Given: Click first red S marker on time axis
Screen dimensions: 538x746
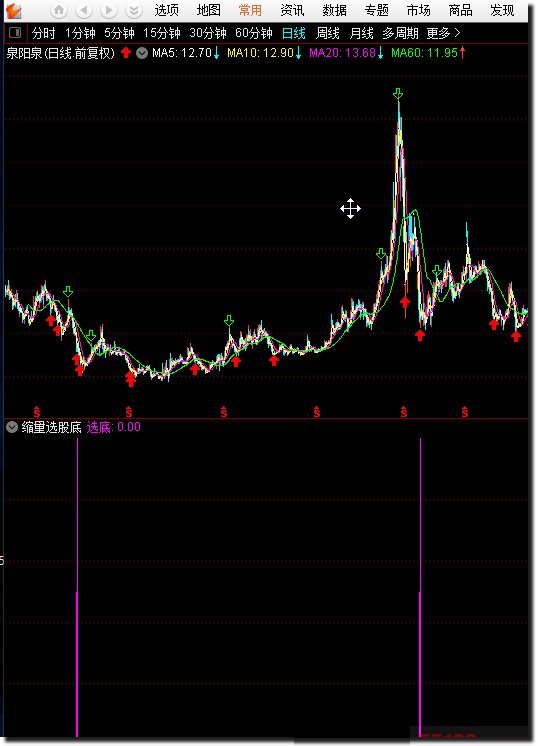Looking at the screenshot, I should (x=37, y=412).
